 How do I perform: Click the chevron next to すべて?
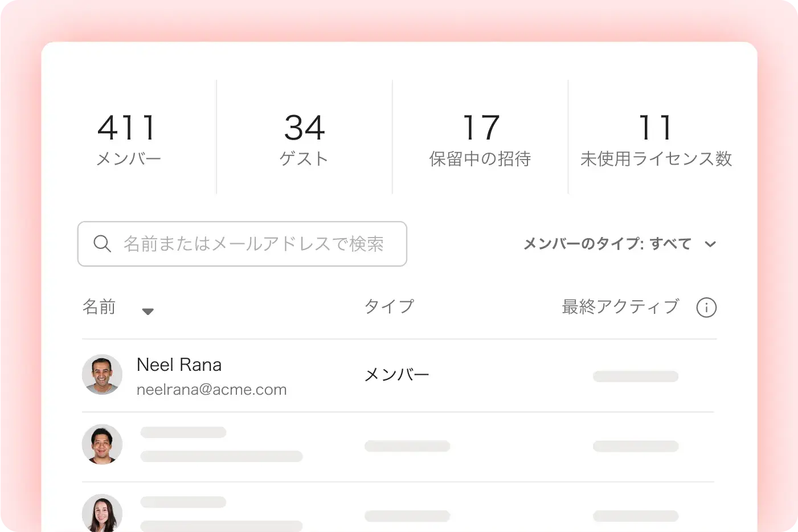pyautogui.click(x=710, y=244)
